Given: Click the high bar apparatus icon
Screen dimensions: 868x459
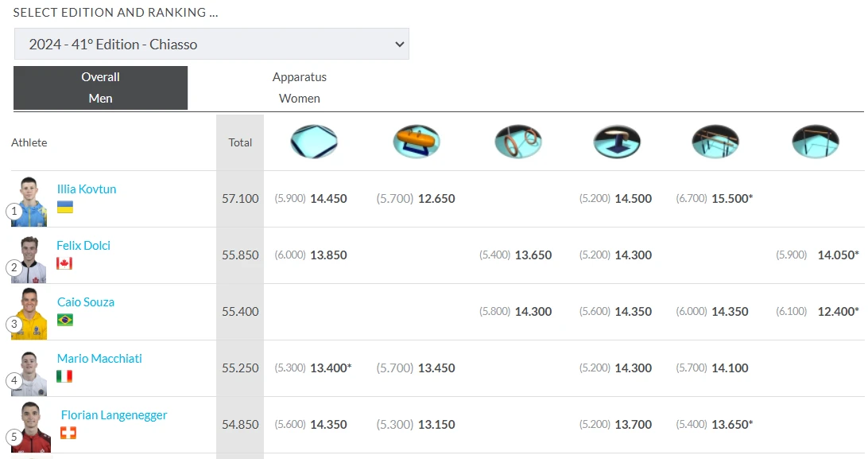Looking at the screenshot, I should (816, 142).
